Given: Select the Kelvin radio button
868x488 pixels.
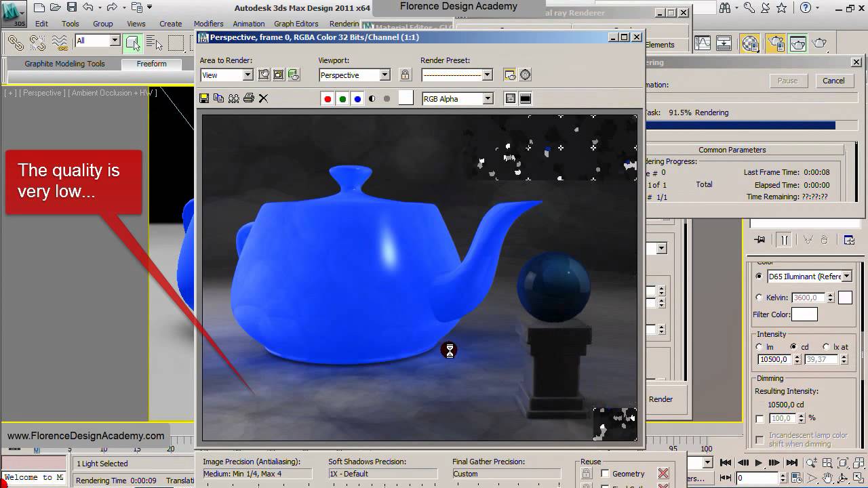Looking at the screenshot, I should [x=759, y=298].
